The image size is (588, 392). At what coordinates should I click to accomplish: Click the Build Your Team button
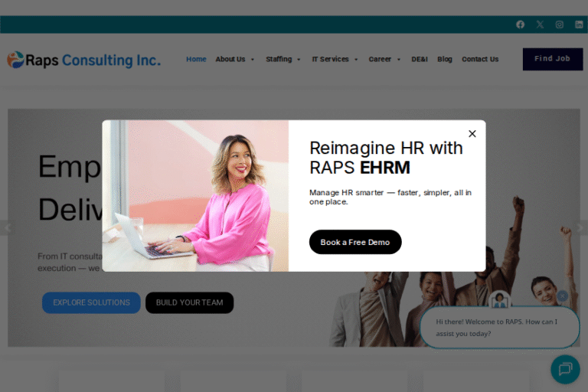coord(189,302)
